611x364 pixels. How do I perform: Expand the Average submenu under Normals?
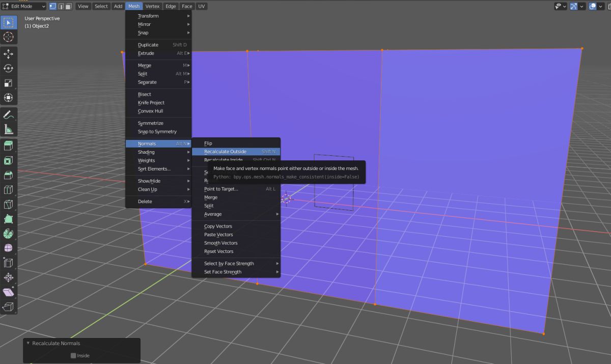(236, 214)
